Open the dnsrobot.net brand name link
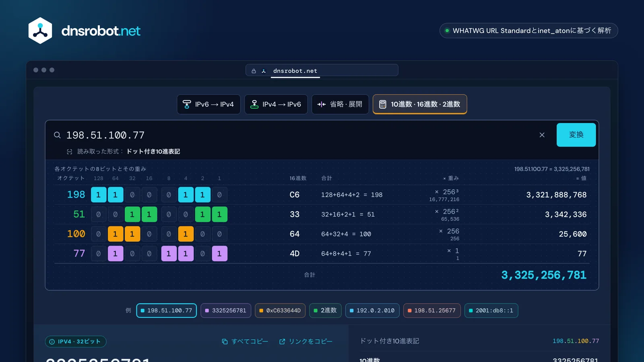The width and height of the screenshot is (644, 362). [101, 31]
